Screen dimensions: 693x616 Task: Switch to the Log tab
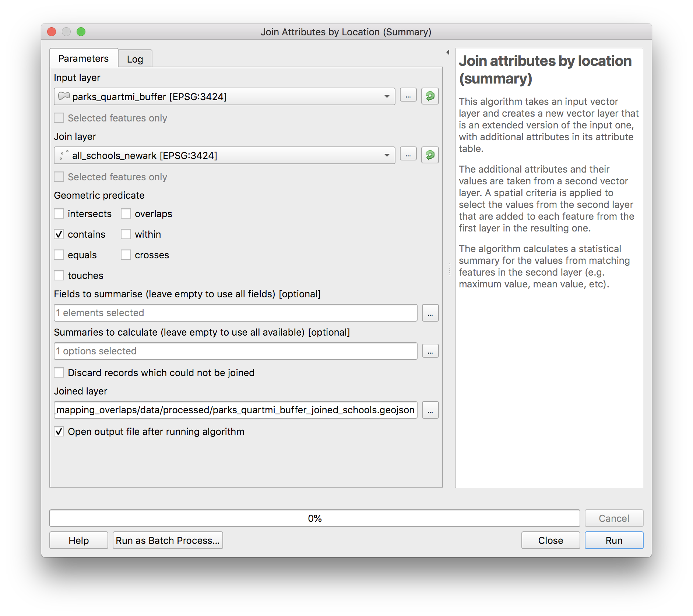[135, 59]
